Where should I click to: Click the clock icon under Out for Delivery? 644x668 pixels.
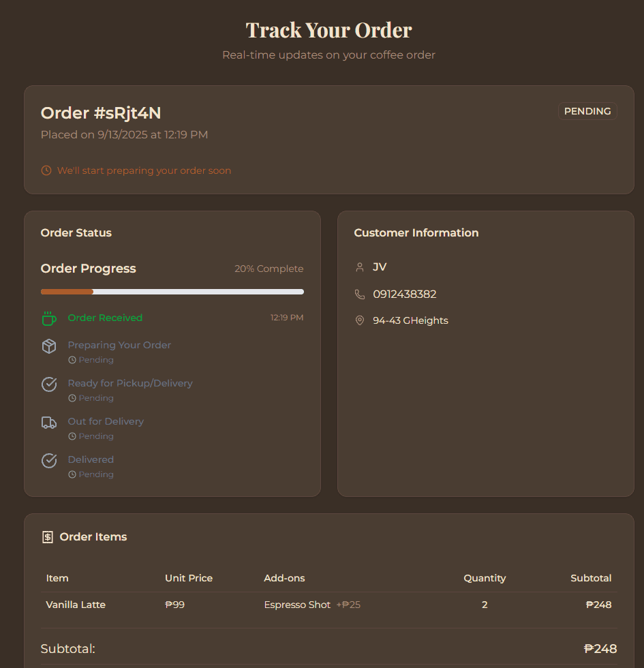(x=72, y=436)
